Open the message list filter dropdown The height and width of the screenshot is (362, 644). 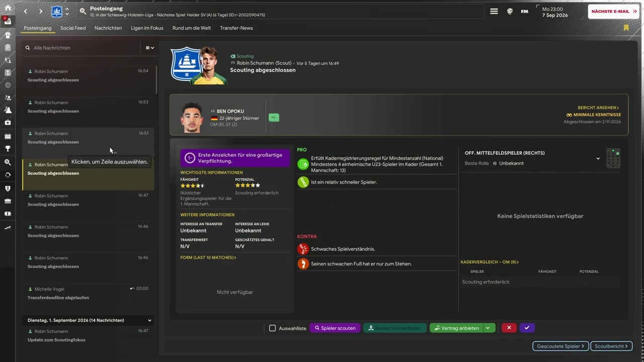(x=149, y=48)
